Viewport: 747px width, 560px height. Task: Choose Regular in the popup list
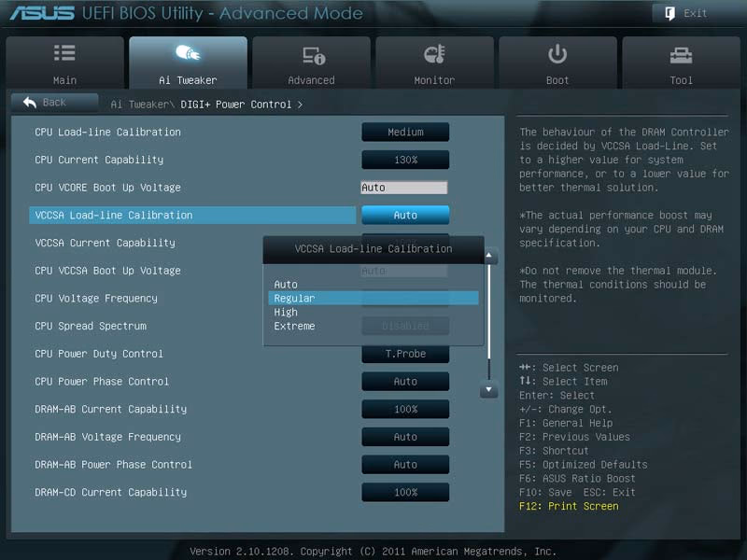(x=373, y=298)
